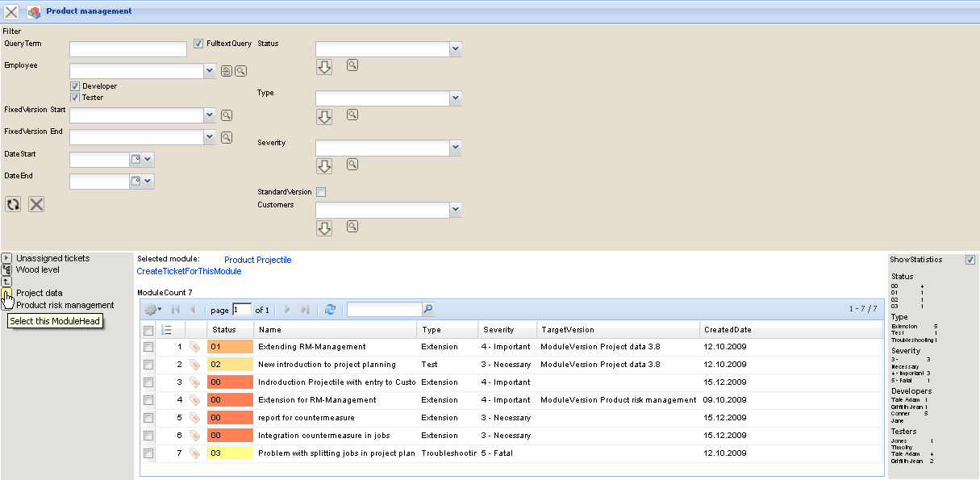Open the DateStart calendar picker icon
Viewport: 980px width, 480px height.
[x=136, y=159]
